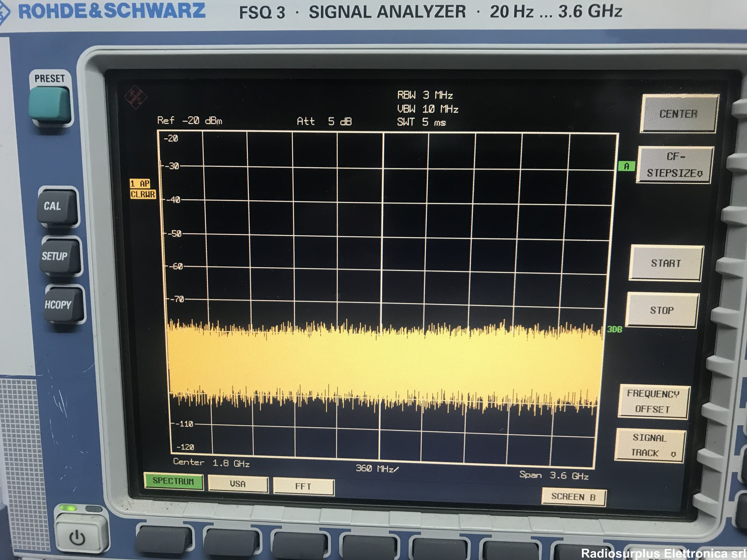
Task: Select the FFT mode tab
Action: 303,486
